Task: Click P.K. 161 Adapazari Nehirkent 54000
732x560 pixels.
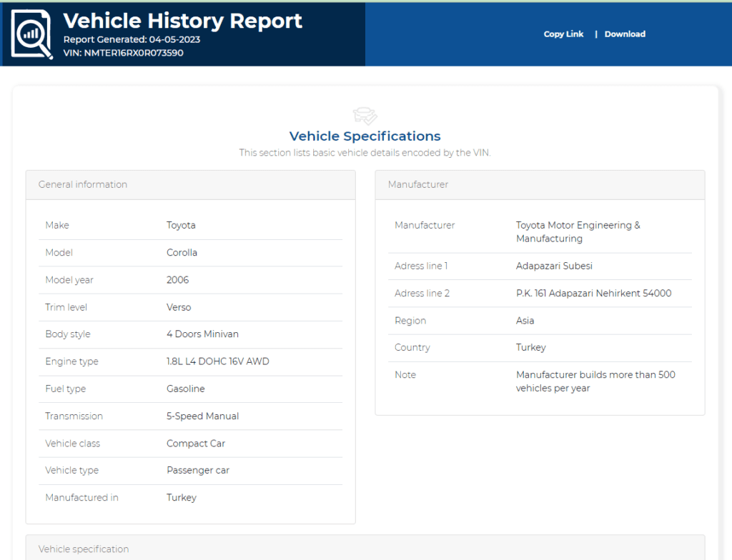Action: (x=594, y=294)
